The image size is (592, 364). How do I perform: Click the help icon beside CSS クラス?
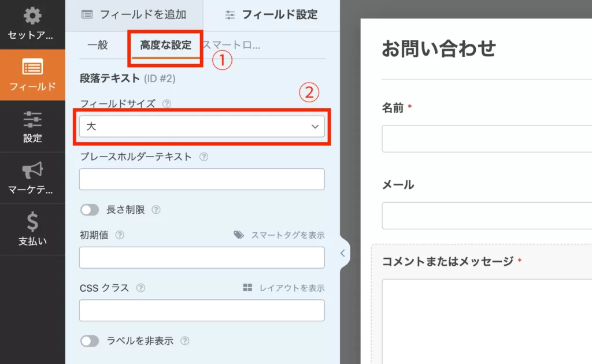pyautogui.click(x=140, y=288)
